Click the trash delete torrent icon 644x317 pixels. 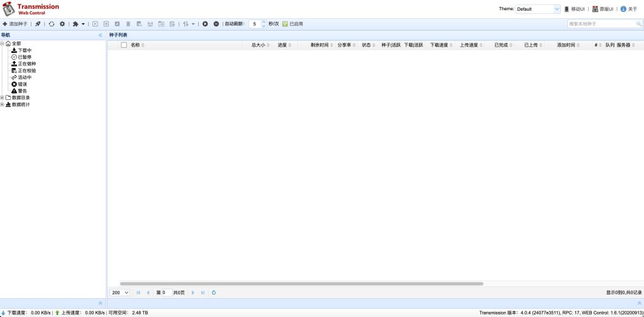point(128,25)
